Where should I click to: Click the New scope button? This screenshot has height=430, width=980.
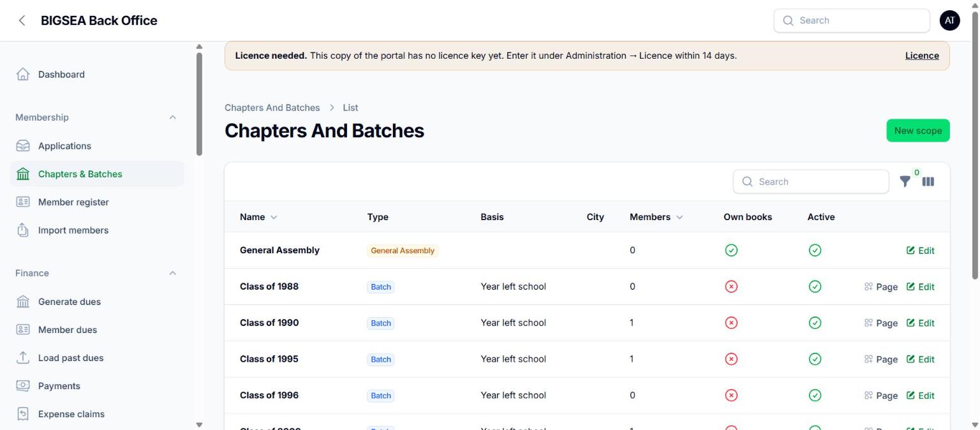coord(918,131)
